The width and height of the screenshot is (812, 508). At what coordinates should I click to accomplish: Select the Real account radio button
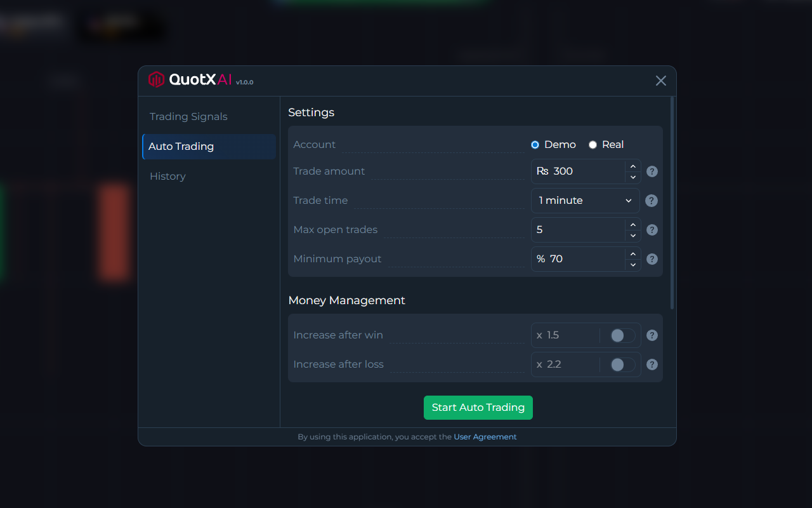(593, 145)
